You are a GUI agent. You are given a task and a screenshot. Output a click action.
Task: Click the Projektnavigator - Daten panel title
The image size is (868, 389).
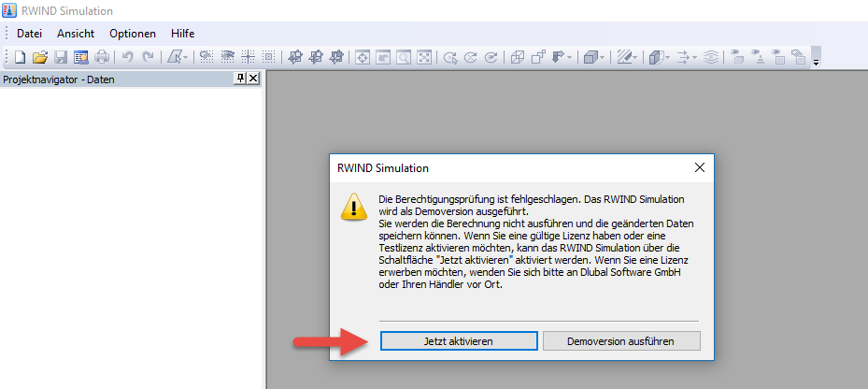click(59, 79)
